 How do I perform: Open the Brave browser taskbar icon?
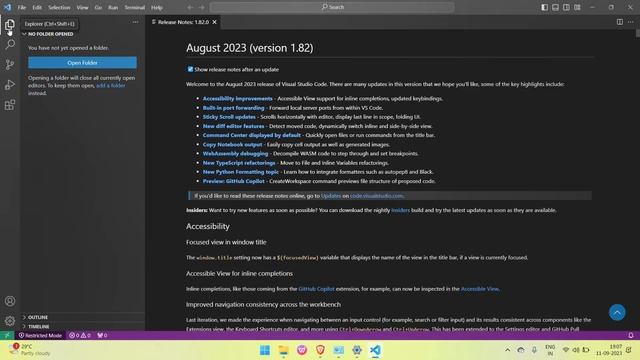pyautogui.click(x=320, y=350)
